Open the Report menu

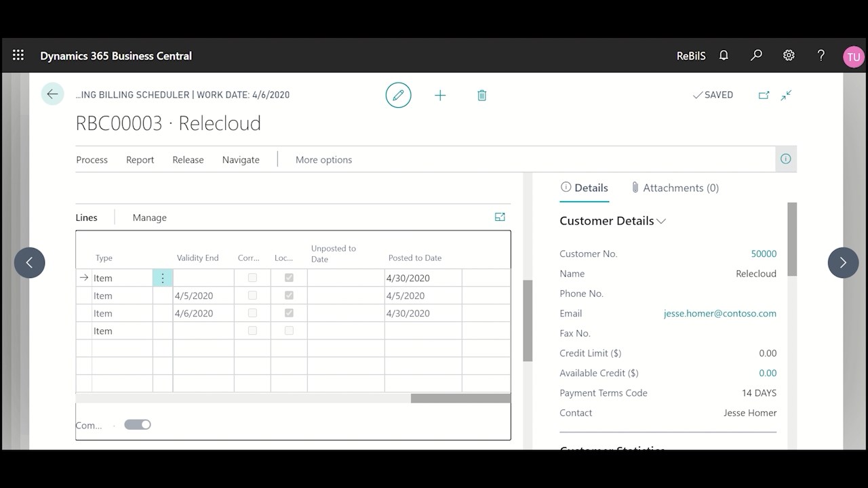pos(140,160)
